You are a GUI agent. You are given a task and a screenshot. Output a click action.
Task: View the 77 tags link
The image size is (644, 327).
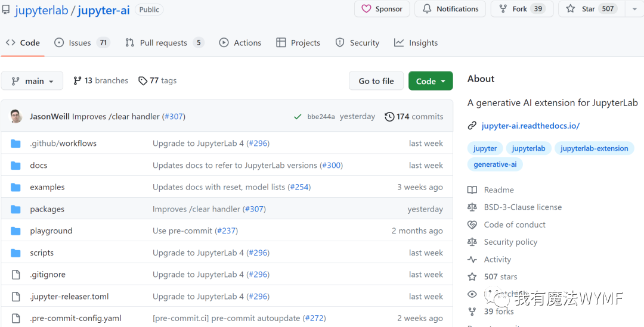[x=157, y=81]
